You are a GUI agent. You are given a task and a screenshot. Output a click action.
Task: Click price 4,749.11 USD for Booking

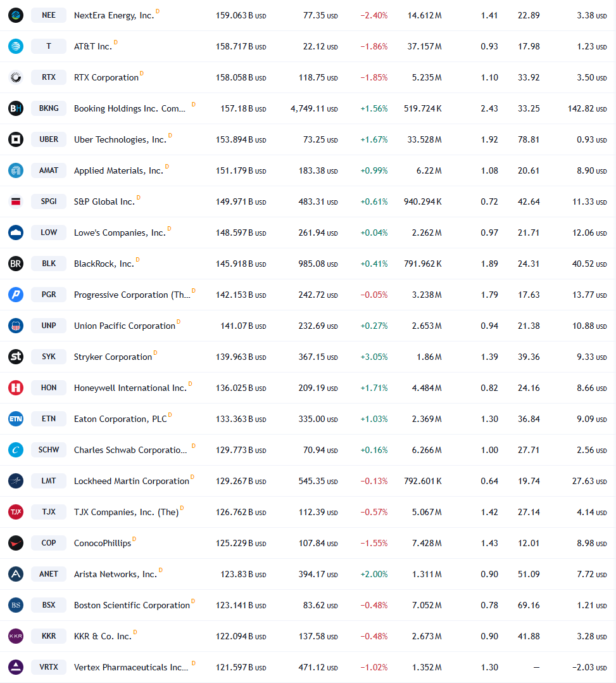pyautogui.click(x=314, y=108)
